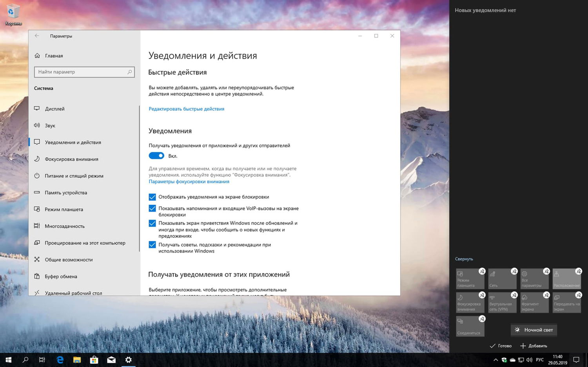Open the Все параметры quick action tile
Screen dimensions: 588x367
pyautogui.click(x=534, y=278)
